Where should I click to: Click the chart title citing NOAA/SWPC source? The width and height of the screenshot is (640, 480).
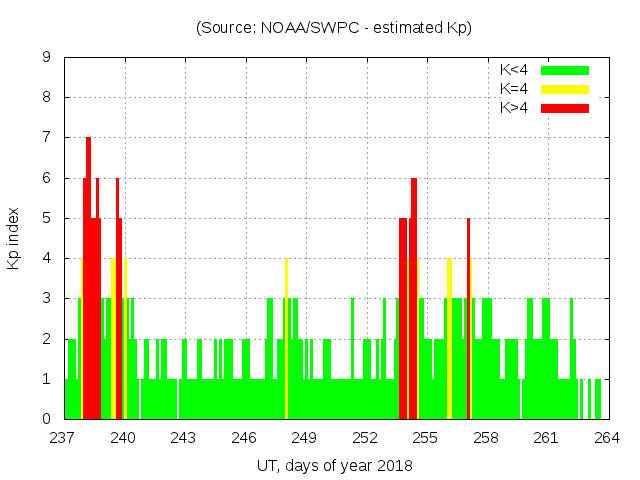(333, 28)
